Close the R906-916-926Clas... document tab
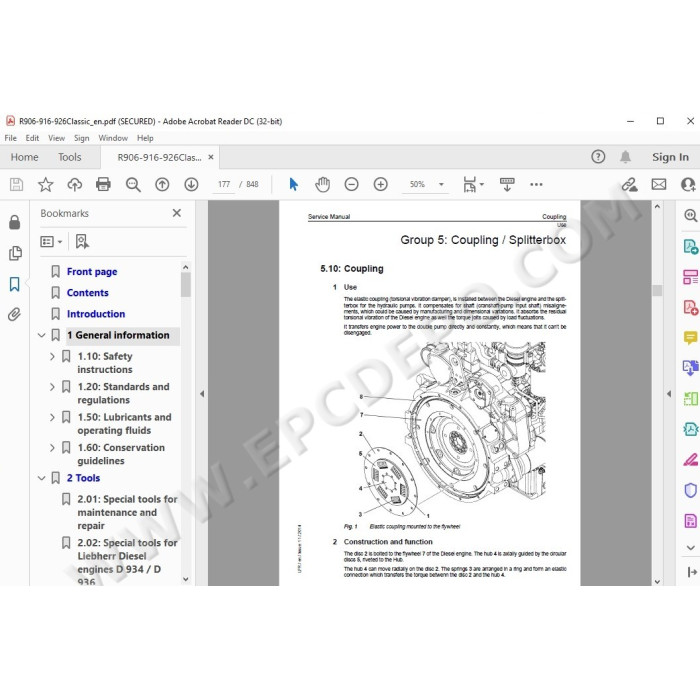 point(211,157)
